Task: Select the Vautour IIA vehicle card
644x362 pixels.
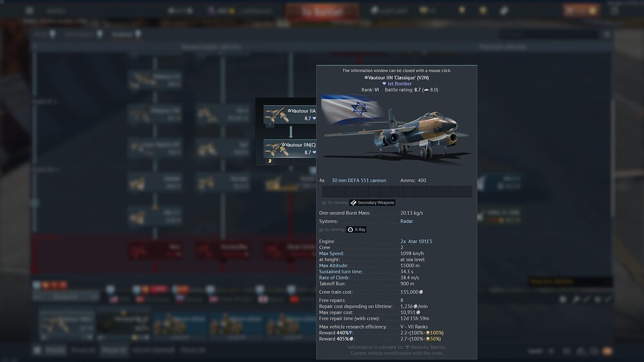Action: (x=290, y=115)
